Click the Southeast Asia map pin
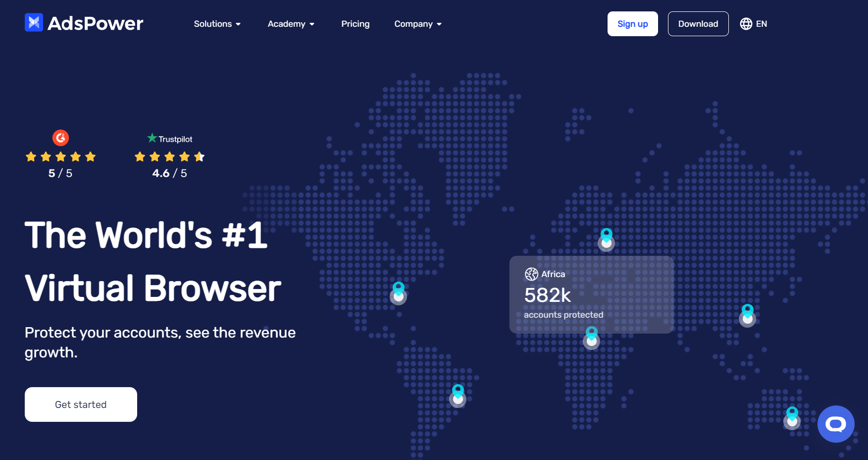The width and height of the screenshot is (868, 460). (x=748, y=315)
